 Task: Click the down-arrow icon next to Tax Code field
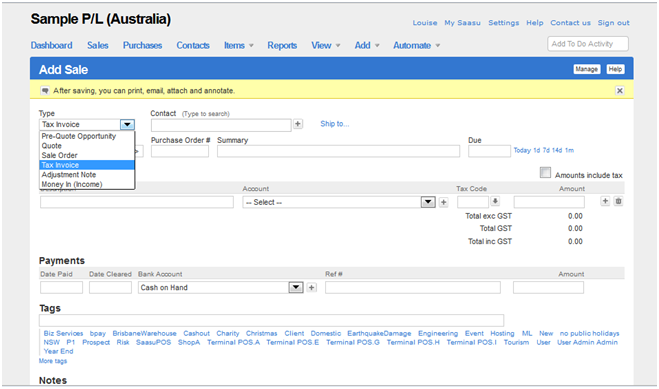coord(495,202)
